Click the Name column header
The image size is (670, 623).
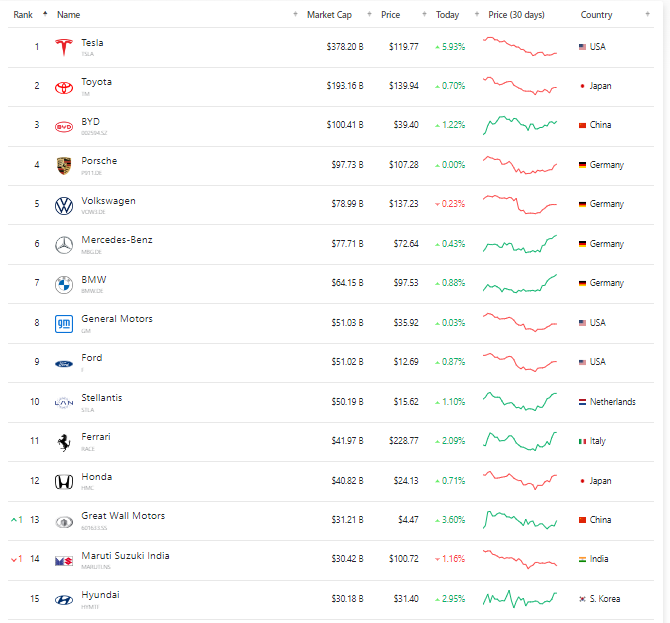[68, 15]
